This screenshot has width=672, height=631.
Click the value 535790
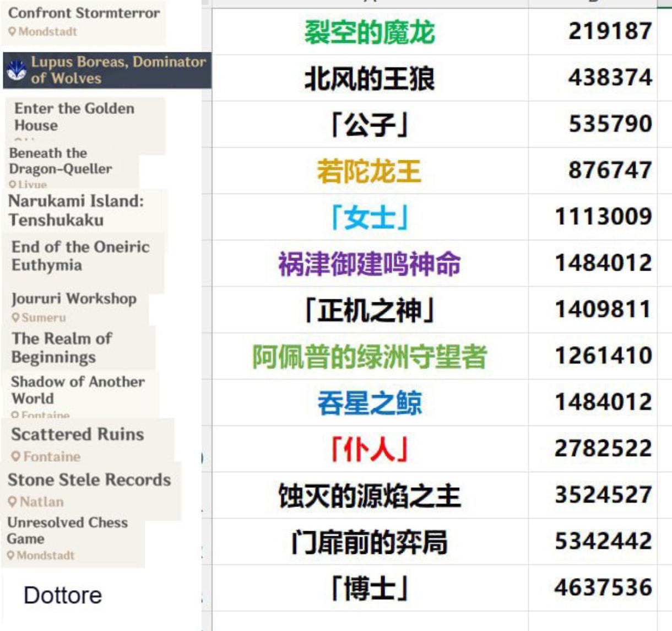pyautogui.click(x=610, y=123)
